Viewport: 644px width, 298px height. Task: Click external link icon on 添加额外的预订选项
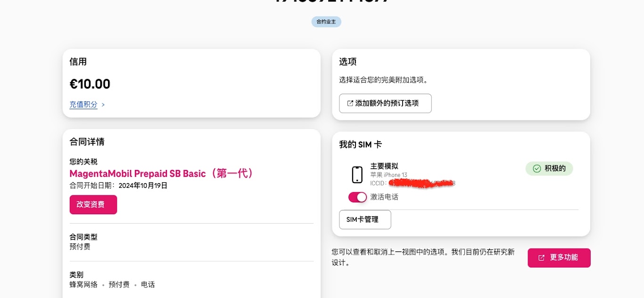[350, 103]
